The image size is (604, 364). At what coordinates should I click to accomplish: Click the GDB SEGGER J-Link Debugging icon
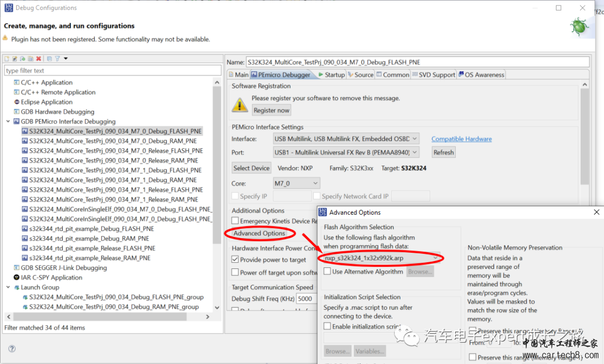tap(17, 268)
